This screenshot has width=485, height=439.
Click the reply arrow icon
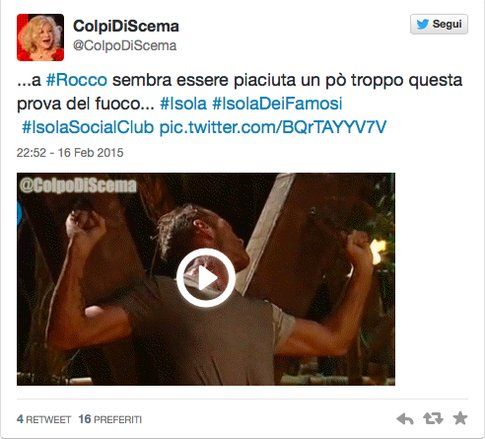405,419
